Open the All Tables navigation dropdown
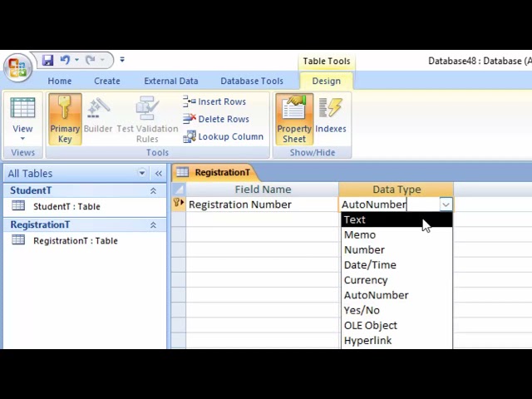Image resolution: width=532 pixels, height=399 pixels. tap(142, 173)
